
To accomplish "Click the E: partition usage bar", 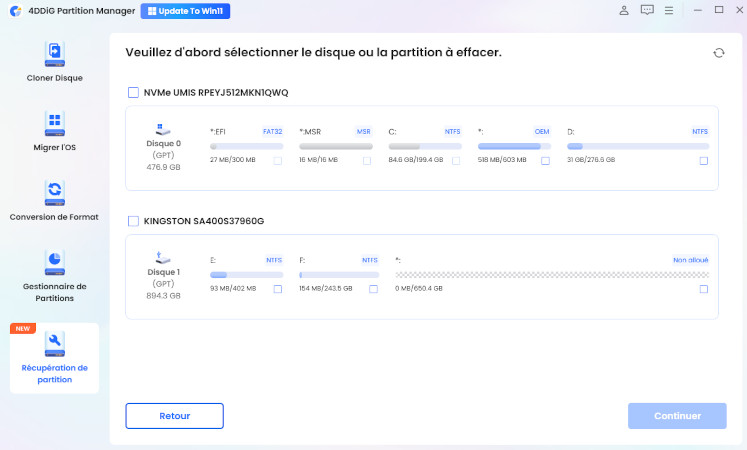I will pos(247,275).
